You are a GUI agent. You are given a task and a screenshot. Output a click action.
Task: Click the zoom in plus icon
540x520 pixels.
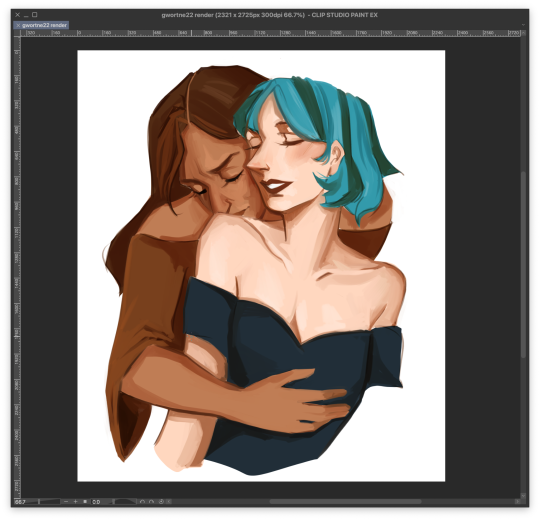[x=75, y=502]
